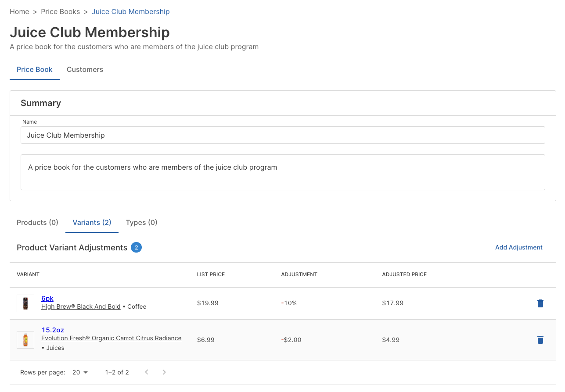Image resolution: width=565 pixels, height=392 pixels.
Task: Delete the 6pk variant adjustment
Action: [x=540, y=303]
